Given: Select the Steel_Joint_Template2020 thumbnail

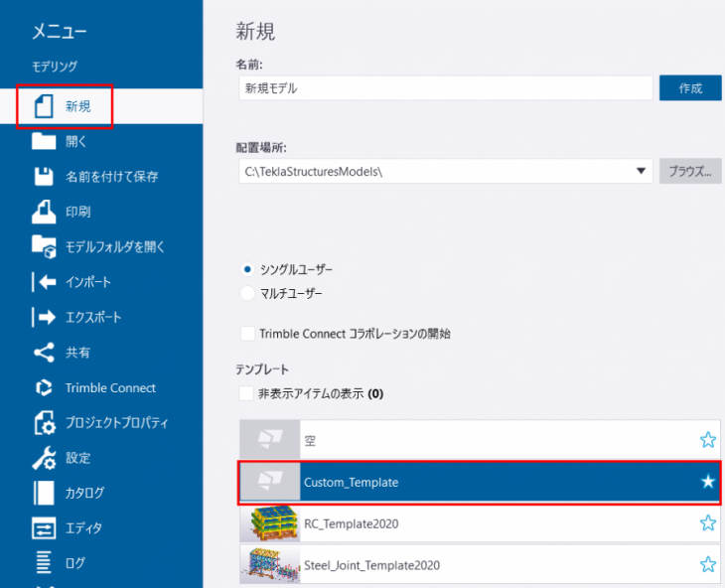Looking at the screenshot, I should (270, 565).
